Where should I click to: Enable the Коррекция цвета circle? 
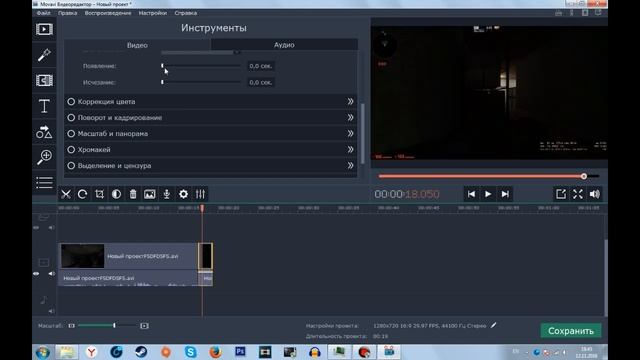coord(71,102)
